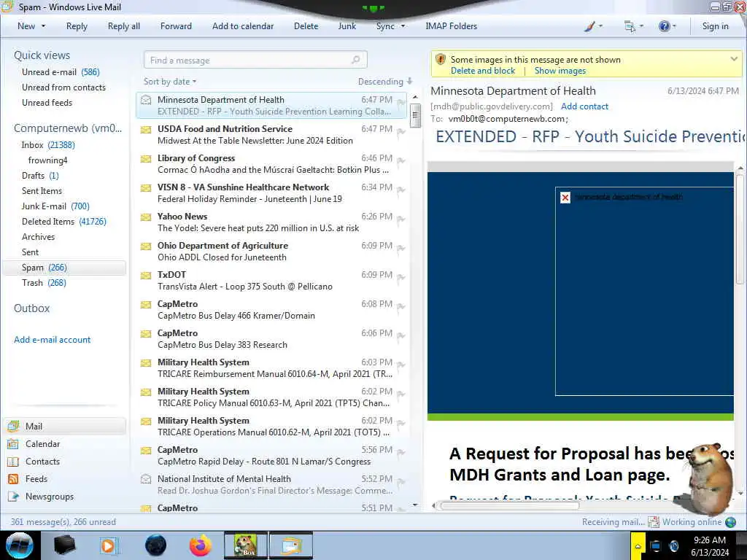Click the security shield icon in yellow info bar
This screenshot has width=747, height=560.
point(441,60)
